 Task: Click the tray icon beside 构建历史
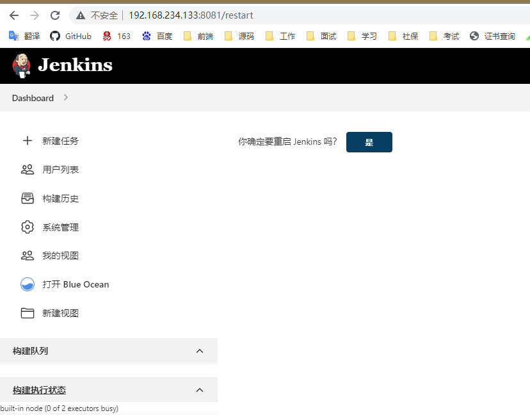point(28,198)
